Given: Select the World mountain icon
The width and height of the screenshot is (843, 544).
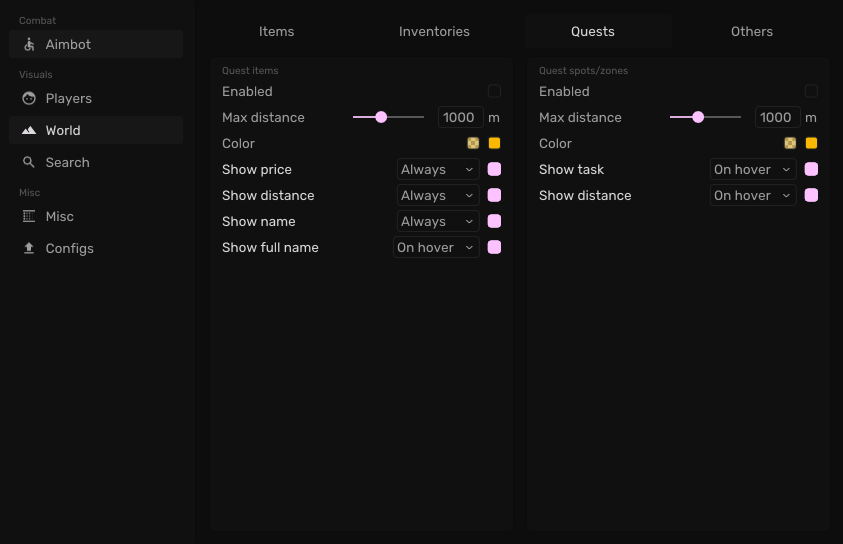Looking at the screenshot, I should click(x=29, y=131).
